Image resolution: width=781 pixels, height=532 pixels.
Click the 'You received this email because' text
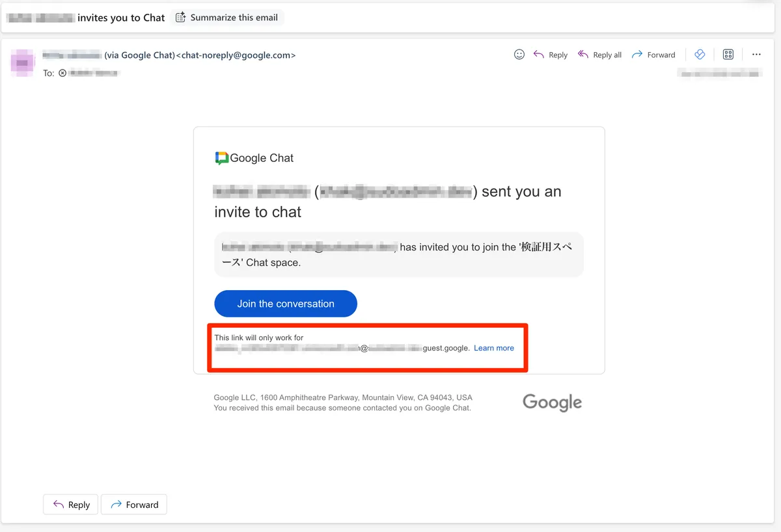pyautogui.click(x=342, y=408)
